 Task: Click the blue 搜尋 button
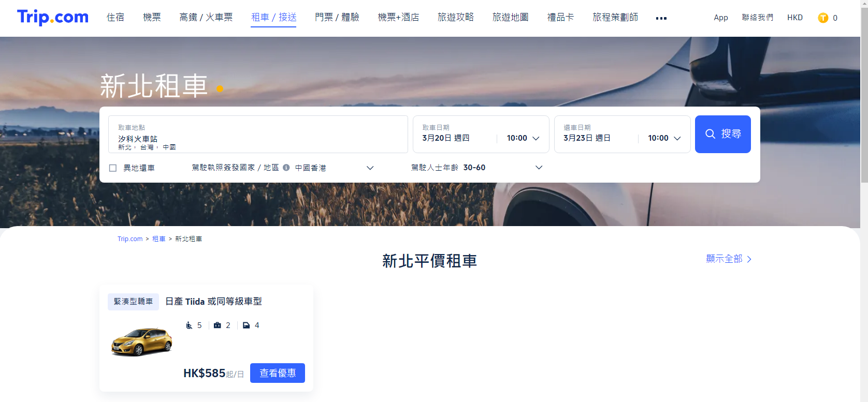723,134
